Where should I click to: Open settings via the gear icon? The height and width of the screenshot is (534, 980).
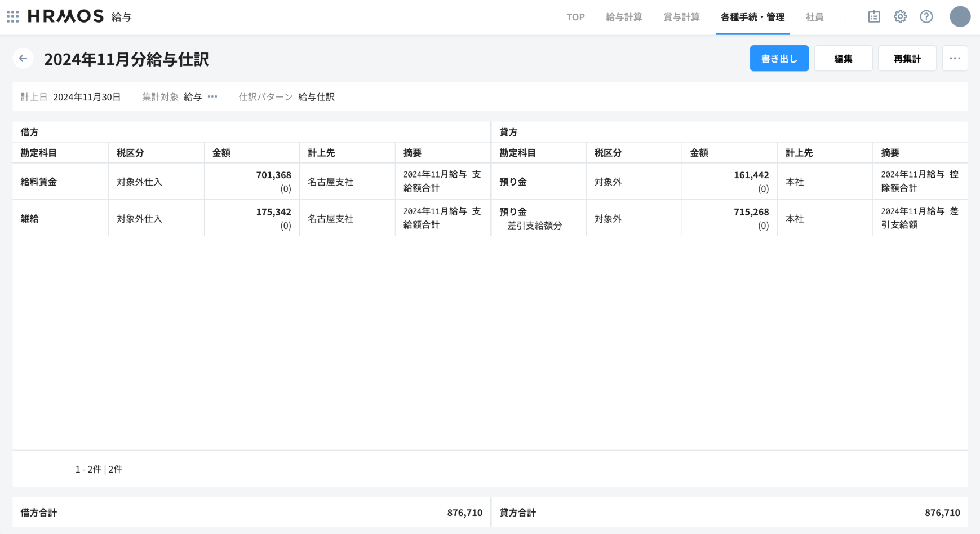pyautogui.click(x=900, y=17)
